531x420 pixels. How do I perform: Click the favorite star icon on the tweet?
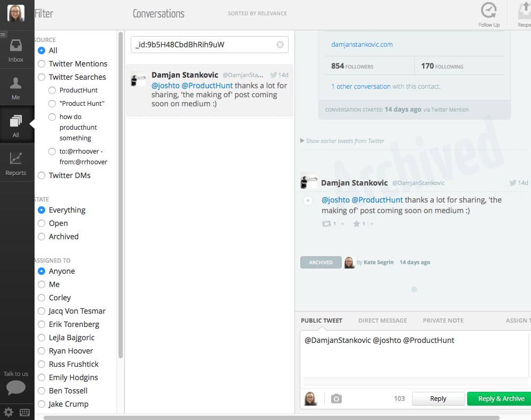click(357, 223)
